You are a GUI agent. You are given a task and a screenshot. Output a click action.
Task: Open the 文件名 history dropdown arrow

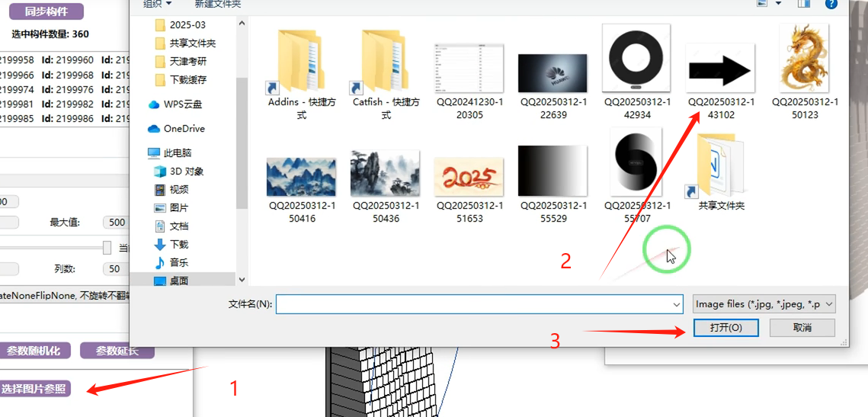[677, 305]
